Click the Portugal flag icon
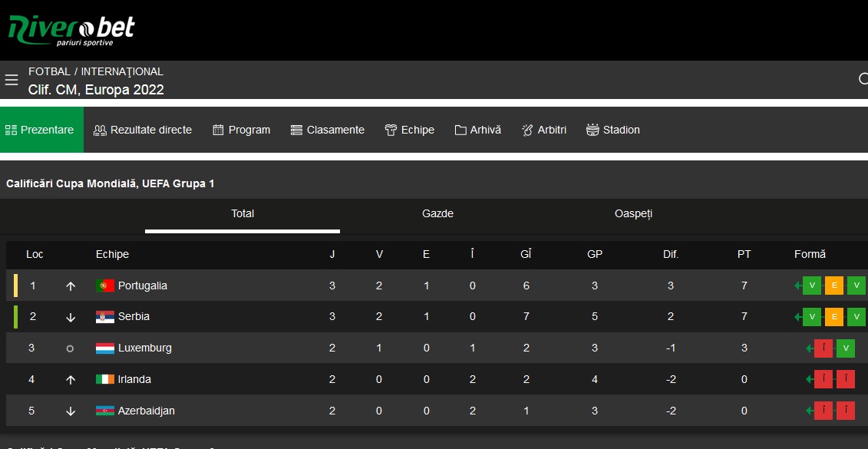The height and width of the screenshot is (449, 868). coord(105,286)
